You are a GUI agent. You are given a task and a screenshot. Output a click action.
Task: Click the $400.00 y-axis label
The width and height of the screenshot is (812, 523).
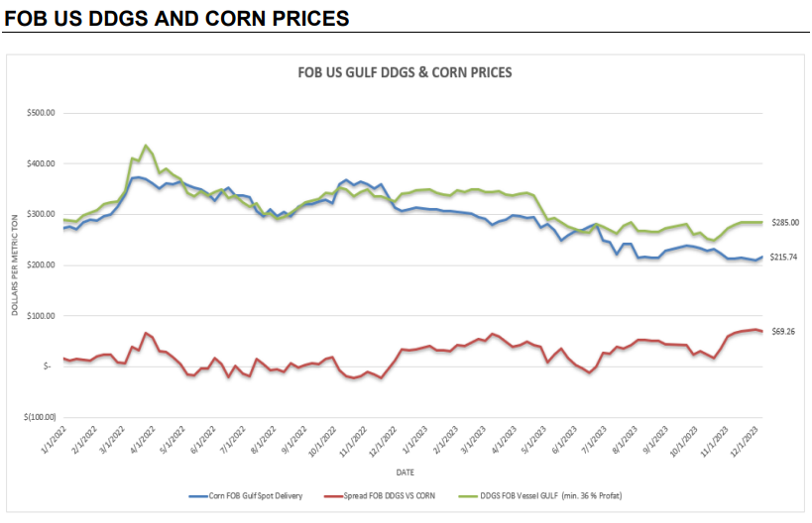click(41, 163)
